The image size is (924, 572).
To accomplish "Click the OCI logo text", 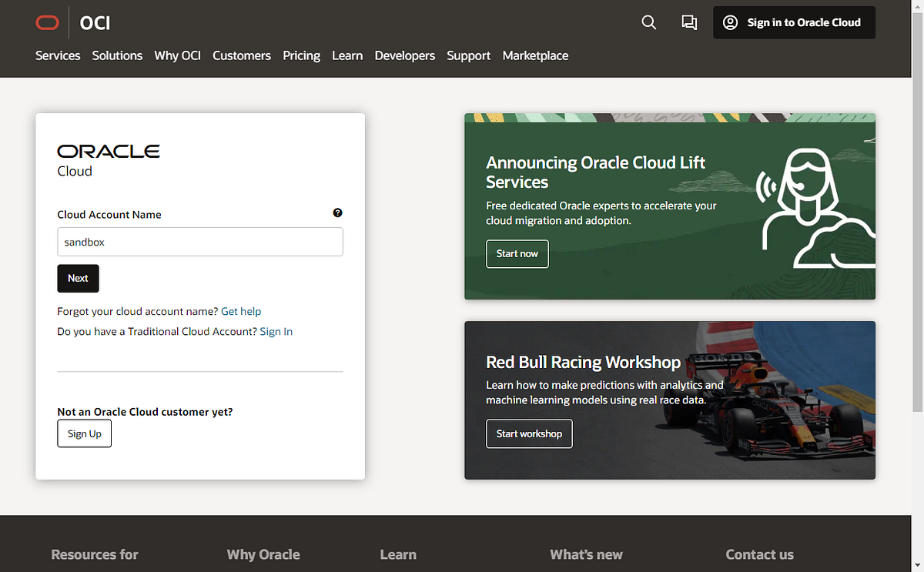I will [x=94, y=22].
